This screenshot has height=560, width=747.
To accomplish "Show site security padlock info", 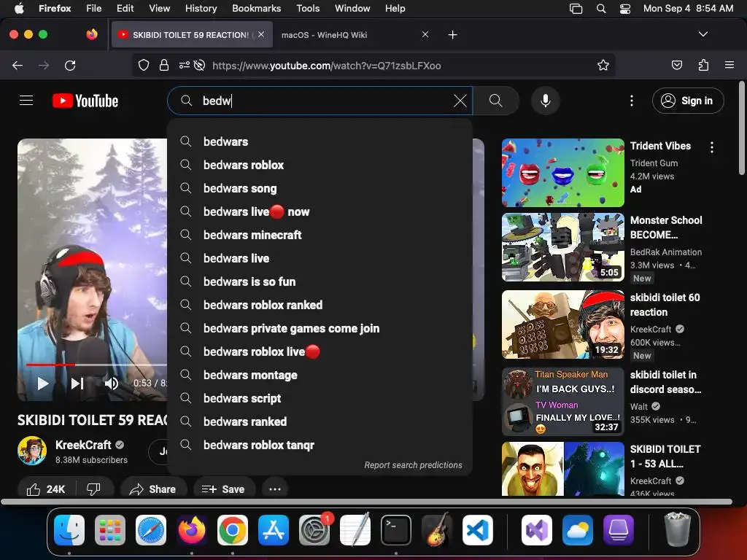I will pos(164,65).
